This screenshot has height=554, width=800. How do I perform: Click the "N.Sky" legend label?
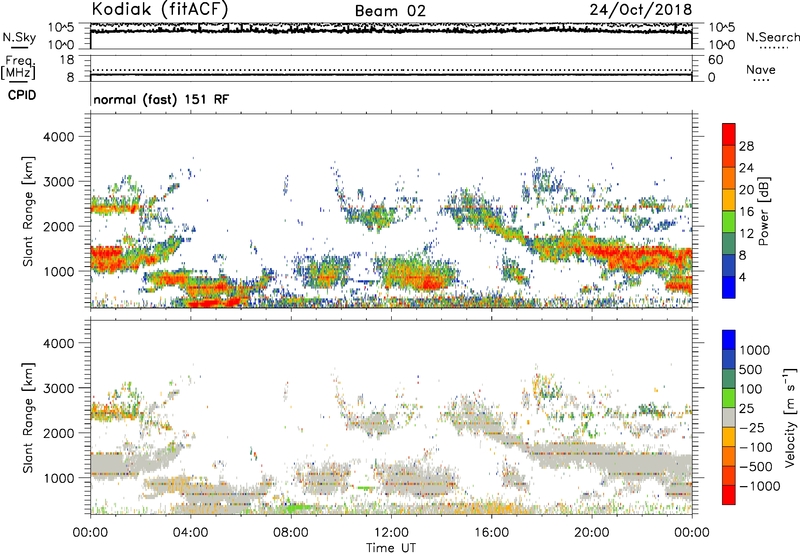[x=19, y=37]
